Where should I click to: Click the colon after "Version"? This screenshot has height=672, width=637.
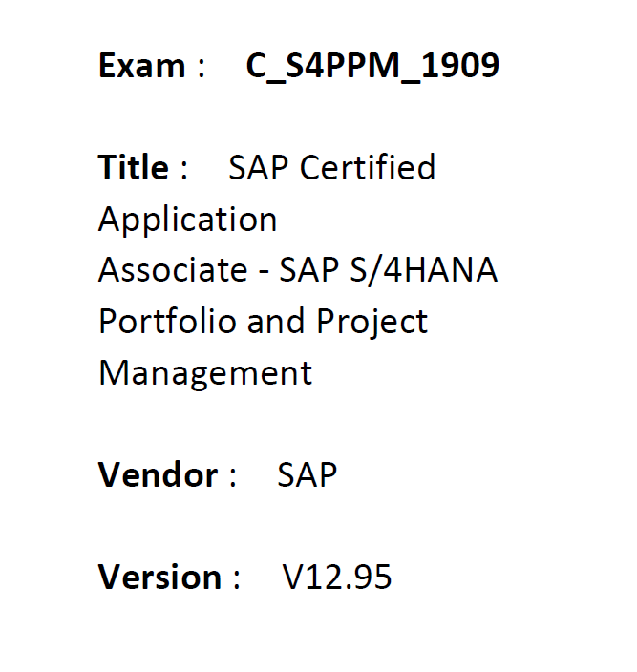(x=235, y=579)
